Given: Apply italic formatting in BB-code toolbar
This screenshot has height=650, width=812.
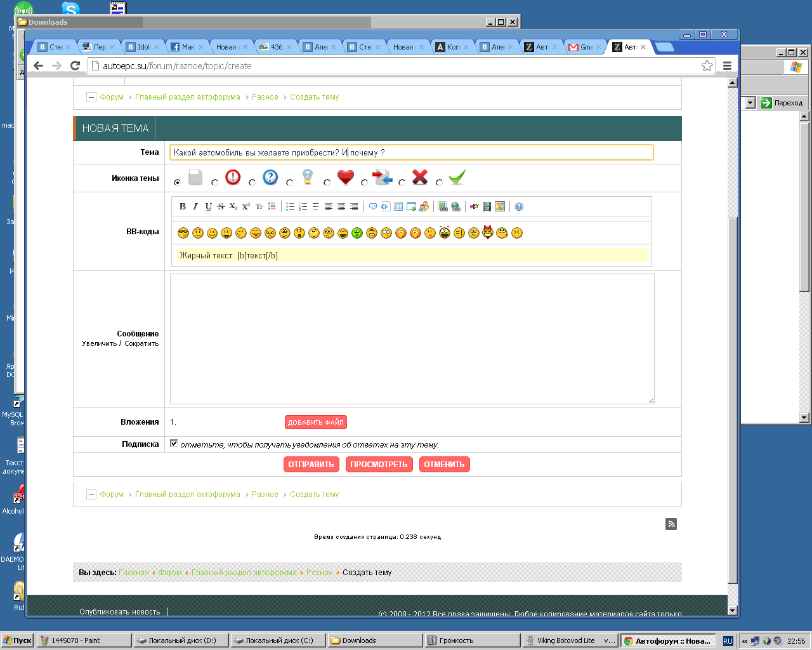Looking at the screenshot, I should click(x=195, y=206).
